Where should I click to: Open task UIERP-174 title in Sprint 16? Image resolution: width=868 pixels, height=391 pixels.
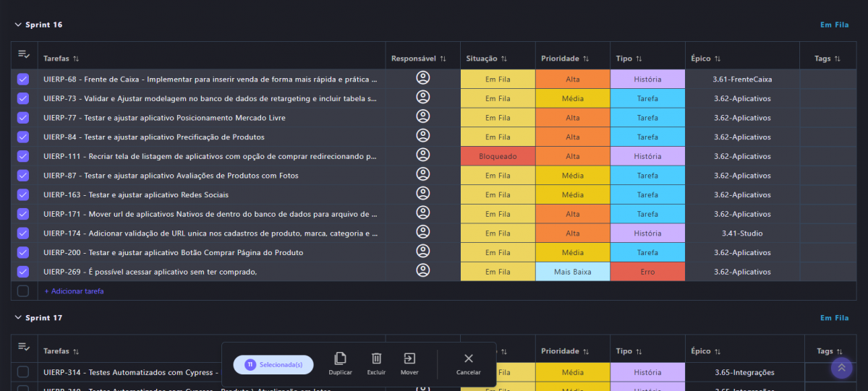(x=210, y=233)
